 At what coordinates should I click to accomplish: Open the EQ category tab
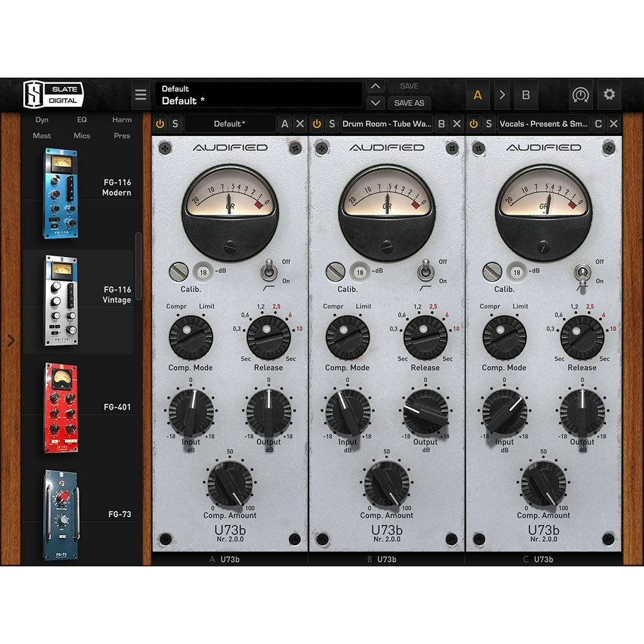tap(82, 120)
